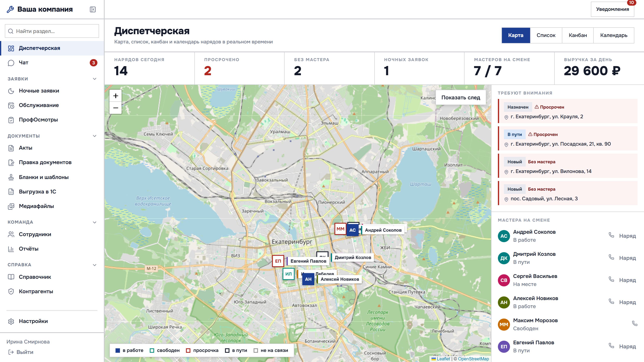Select the ЕП marker on the map
This screenshot has height=362, width=644.
click(278, 261)
